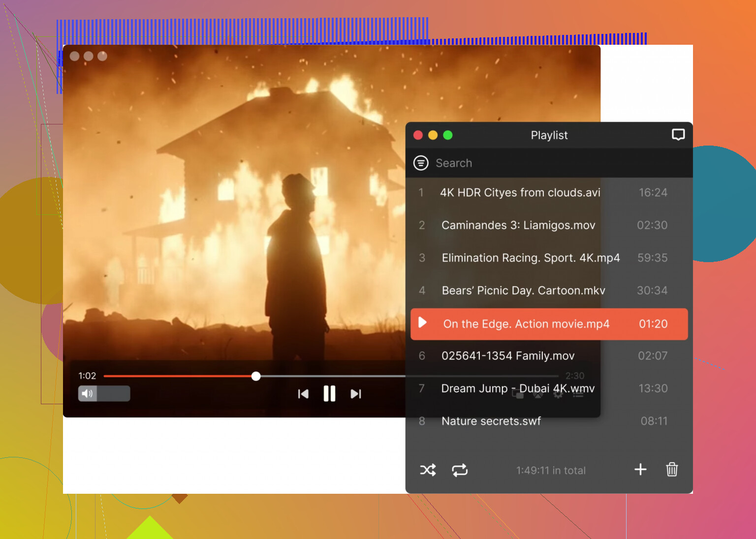The height and width of the screenshot is (539, 756).
Task: Choose Bears' Picnic Day. Cartoon.mkv
Action: pos(523,291)
